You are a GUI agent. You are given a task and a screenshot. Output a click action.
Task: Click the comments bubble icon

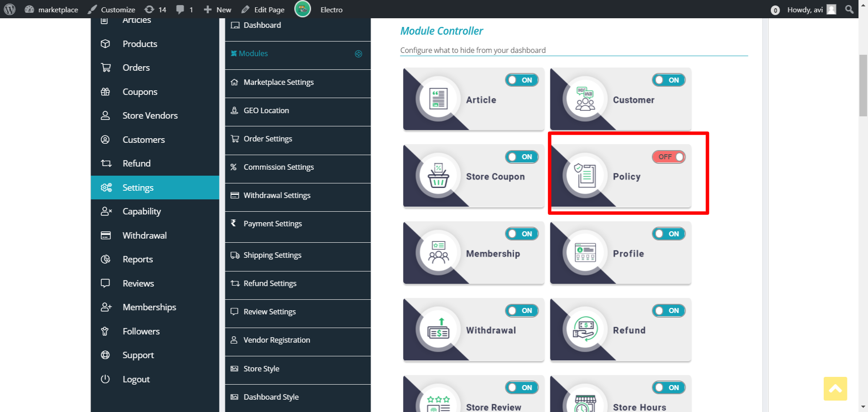[x=180, y=9]
